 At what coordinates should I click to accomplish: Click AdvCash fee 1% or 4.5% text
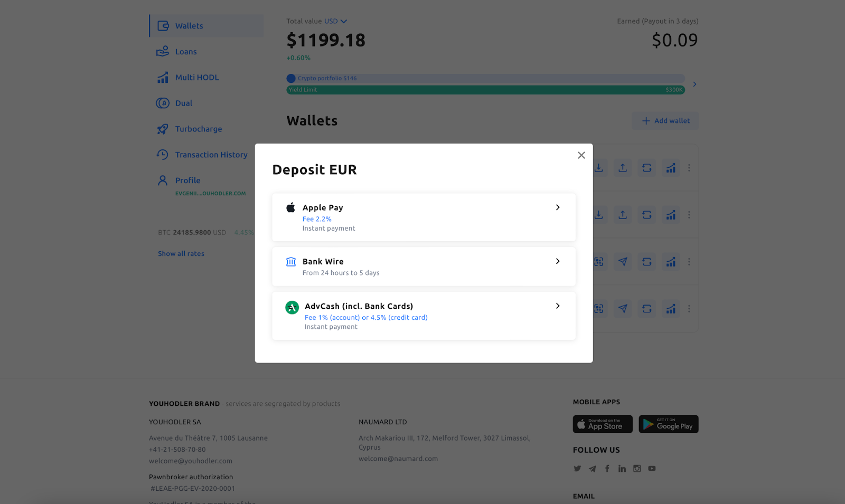[x=366, y=318]
